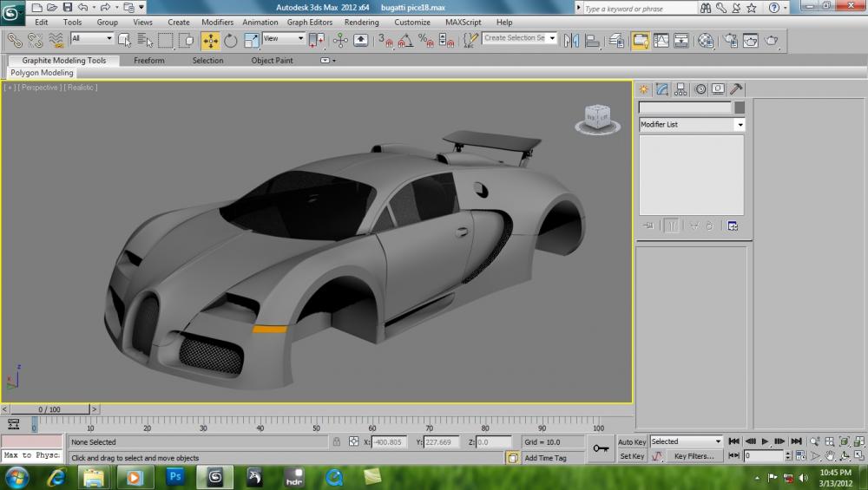Toggle Keyboard Shortcut Override icon
This screenshot has height=490, width=868.
tap(360, 41)
